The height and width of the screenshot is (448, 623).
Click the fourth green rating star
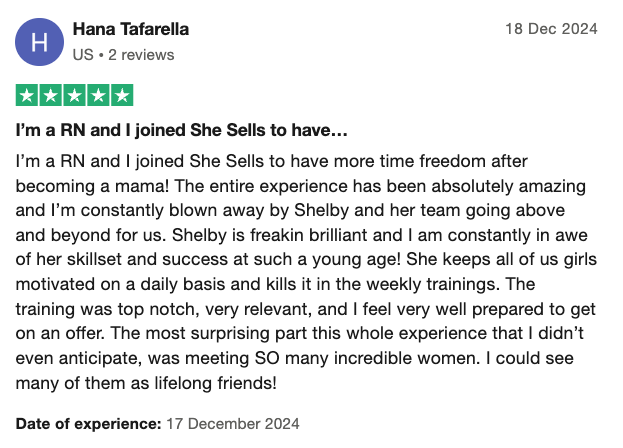(99, 95)
